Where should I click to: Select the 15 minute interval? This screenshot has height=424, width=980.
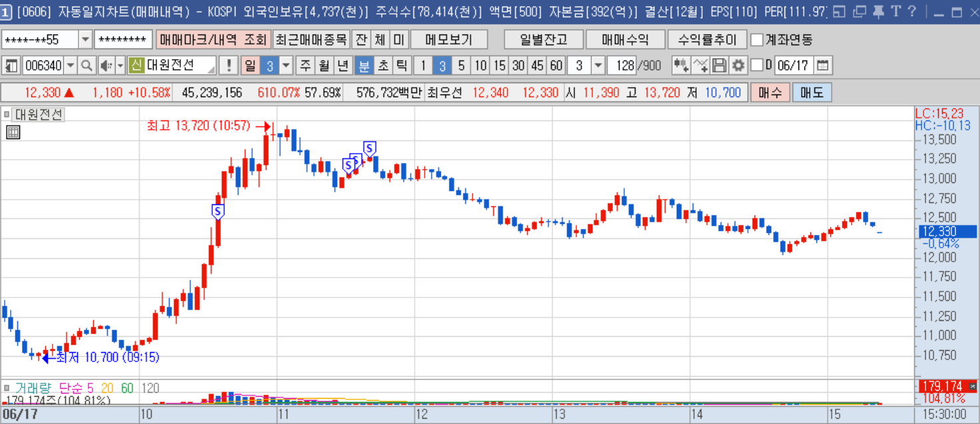click(x=499, y=65)
